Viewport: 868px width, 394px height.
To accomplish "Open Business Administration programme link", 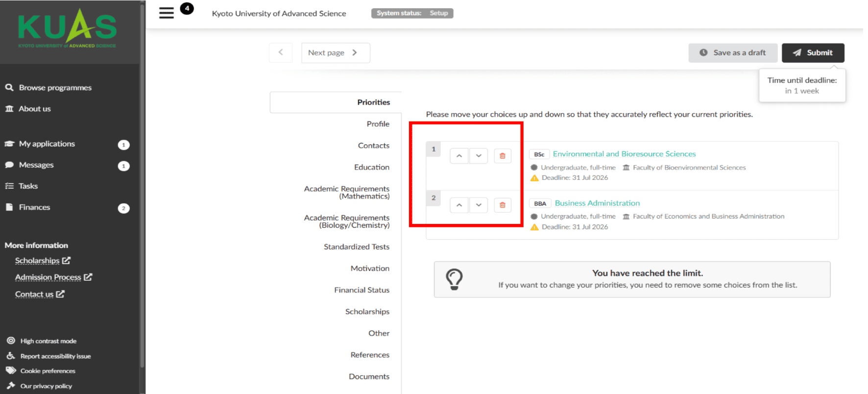I will 597,203.
